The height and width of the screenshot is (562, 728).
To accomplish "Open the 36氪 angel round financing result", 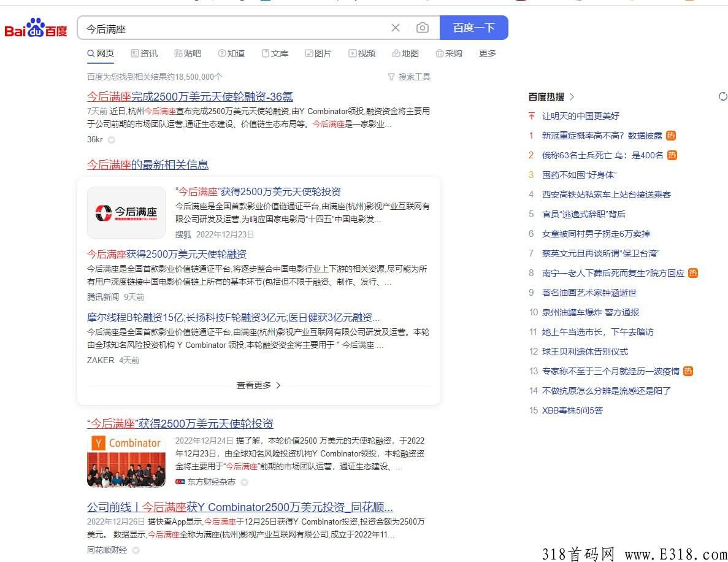I will tap(190, 96).
